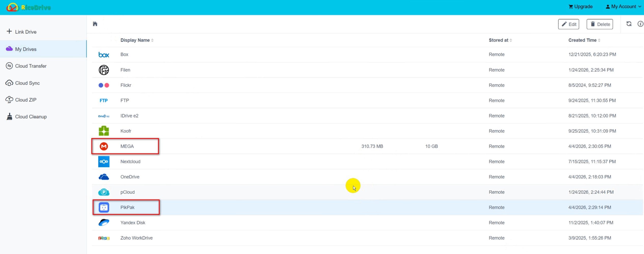Click the Filen drive icon
This screenshot has height=254, width=644.
(104, 70)
